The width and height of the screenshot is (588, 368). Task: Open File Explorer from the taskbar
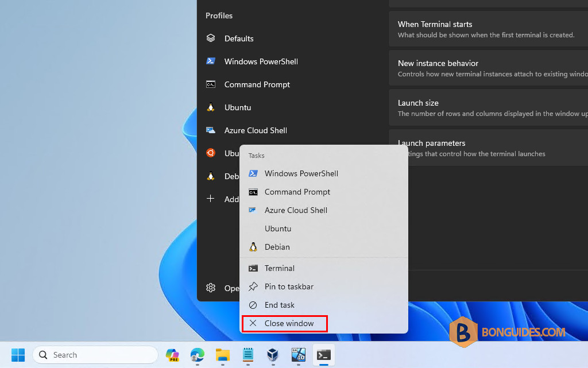pos(223,355)
